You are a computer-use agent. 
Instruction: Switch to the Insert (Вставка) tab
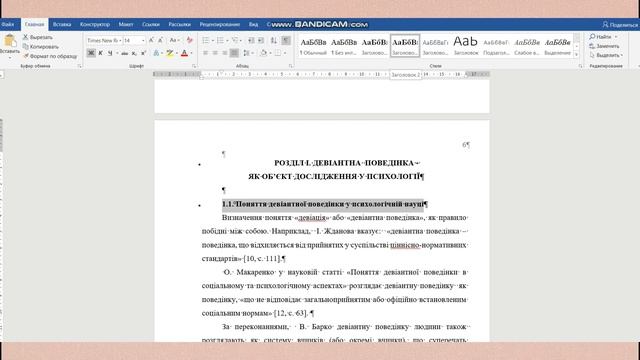point(62,24)
